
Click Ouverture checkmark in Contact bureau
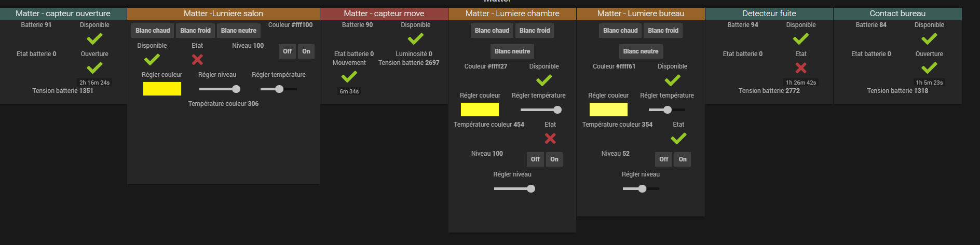click(x=929, y=68)
